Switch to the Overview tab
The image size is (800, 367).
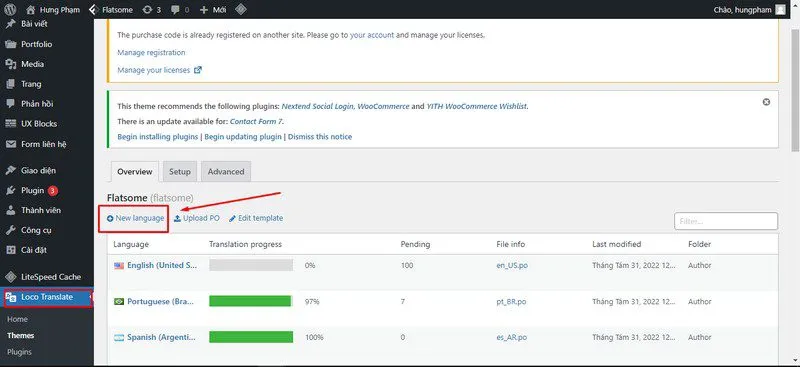click(135, 172)
